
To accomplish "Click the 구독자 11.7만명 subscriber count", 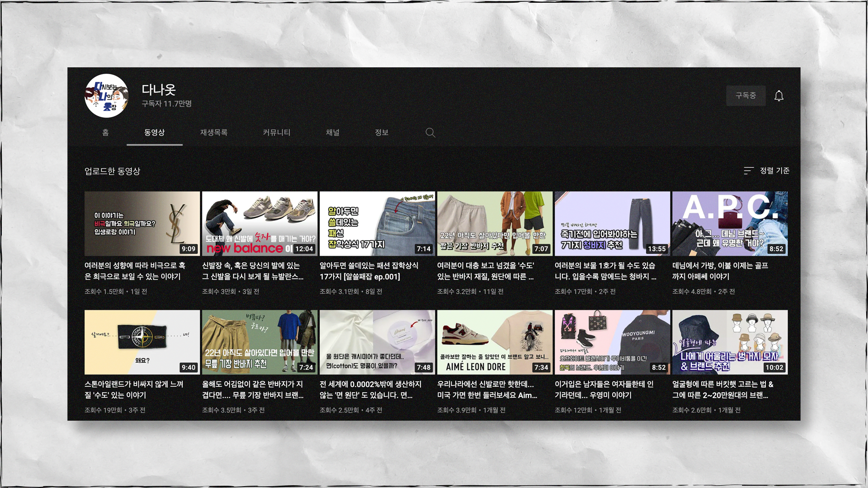I will coord(166,103).
